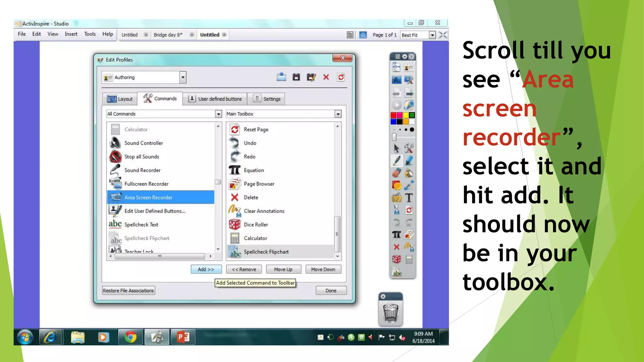Go to previous page with toolbox arrow
644x362 pixels.
pyautogui.click(x=397, y=93)
